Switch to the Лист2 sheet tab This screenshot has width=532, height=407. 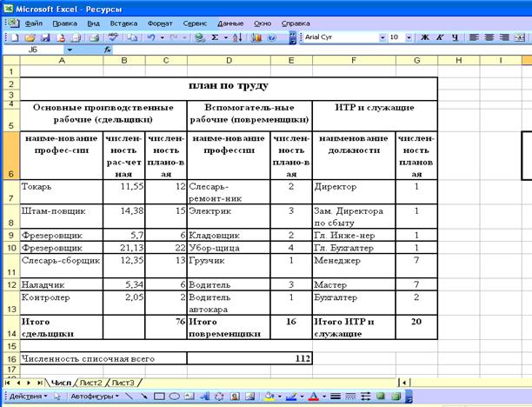point(90,383)
